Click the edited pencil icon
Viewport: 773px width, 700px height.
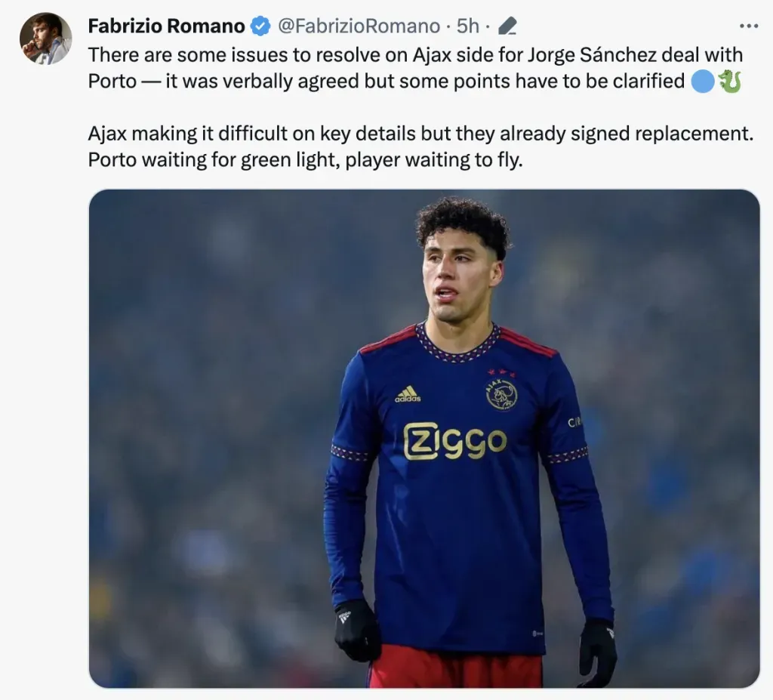(507, 26)
